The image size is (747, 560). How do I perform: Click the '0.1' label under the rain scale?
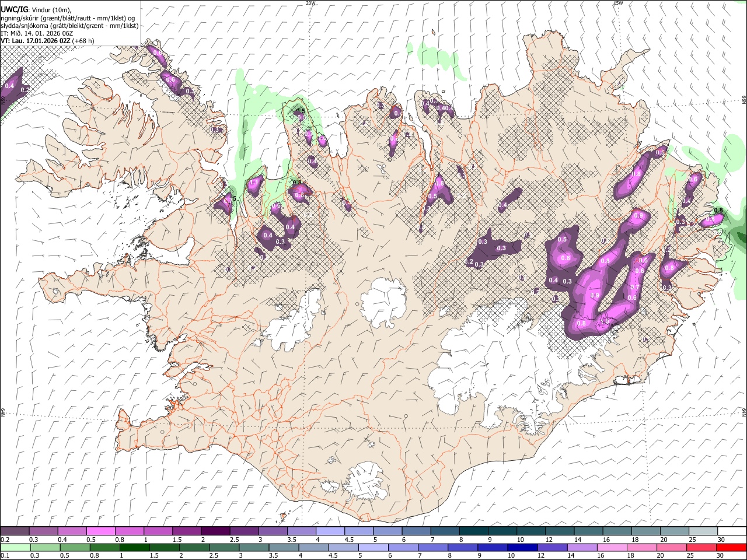click(5, 556)
